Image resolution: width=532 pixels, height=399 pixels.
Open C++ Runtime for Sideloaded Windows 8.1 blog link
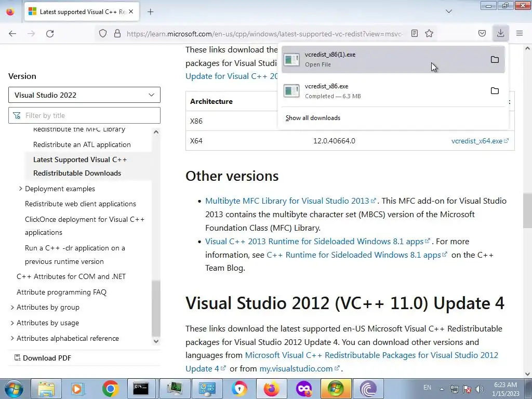tap(357, 255)
